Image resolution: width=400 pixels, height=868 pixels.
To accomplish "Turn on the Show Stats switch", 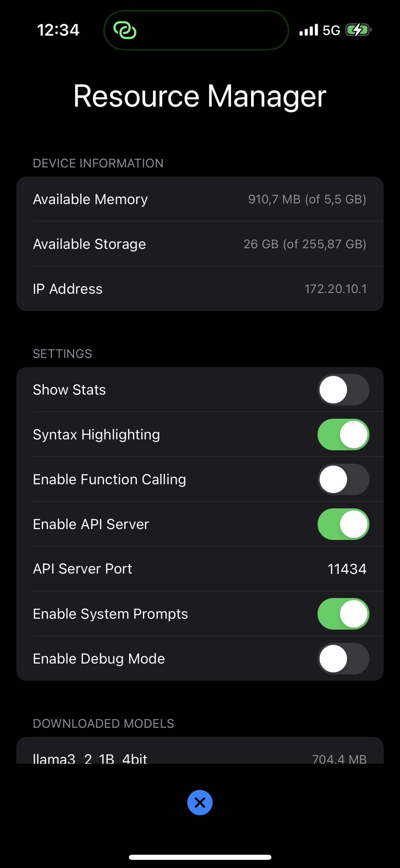I will point(343,390).
